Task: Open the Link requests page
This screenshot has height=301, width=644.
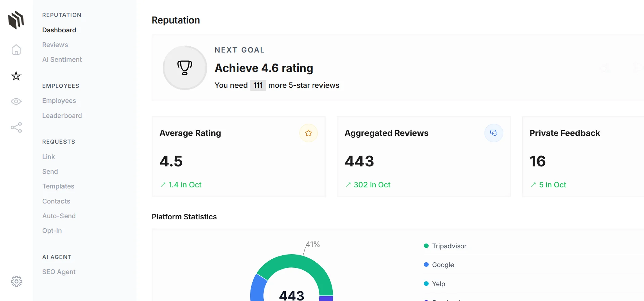Action: click(49, 157)
